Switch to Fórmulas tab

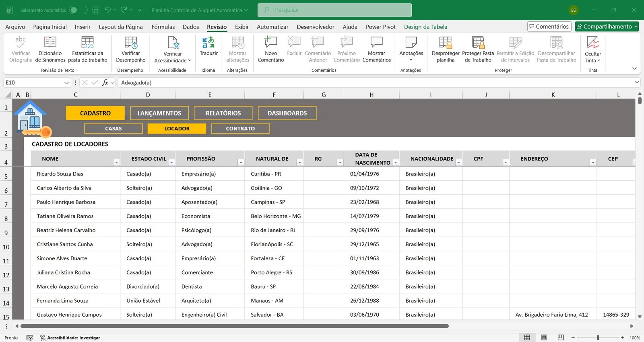point(163,27)
